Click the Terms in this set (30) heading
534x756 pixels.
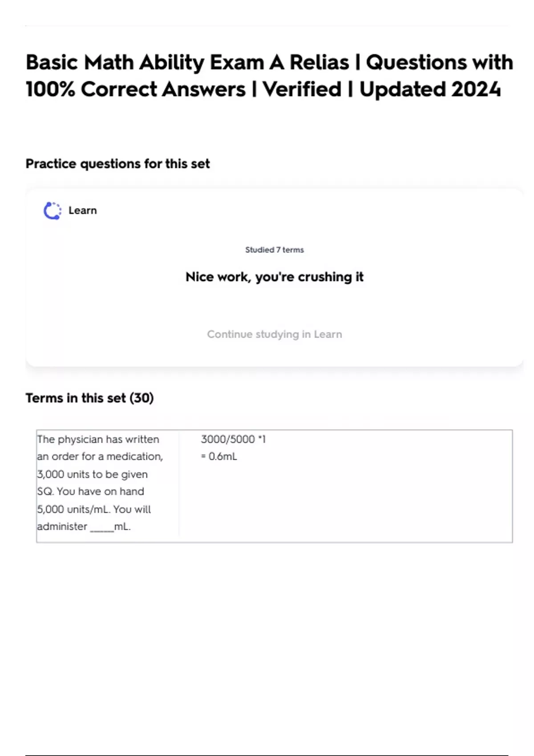click(x=89, y=398)
